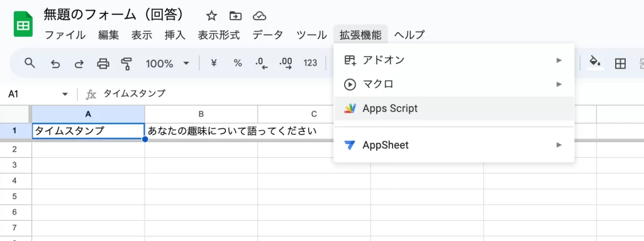Select cell with あなたの趣味について語ってください
Screen dimensions: 644x241
(x=201, y=131)
